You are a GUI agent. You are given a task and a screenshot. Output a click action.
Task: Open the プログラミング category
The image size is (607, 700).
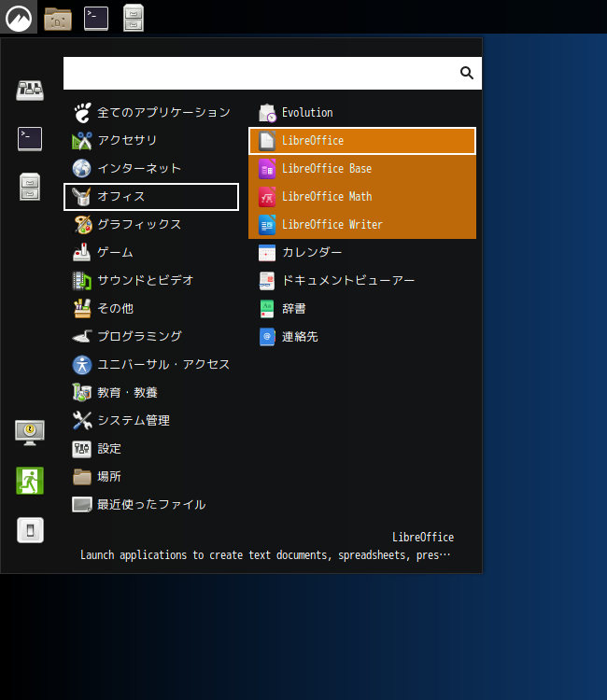click(x=151, y=337)
